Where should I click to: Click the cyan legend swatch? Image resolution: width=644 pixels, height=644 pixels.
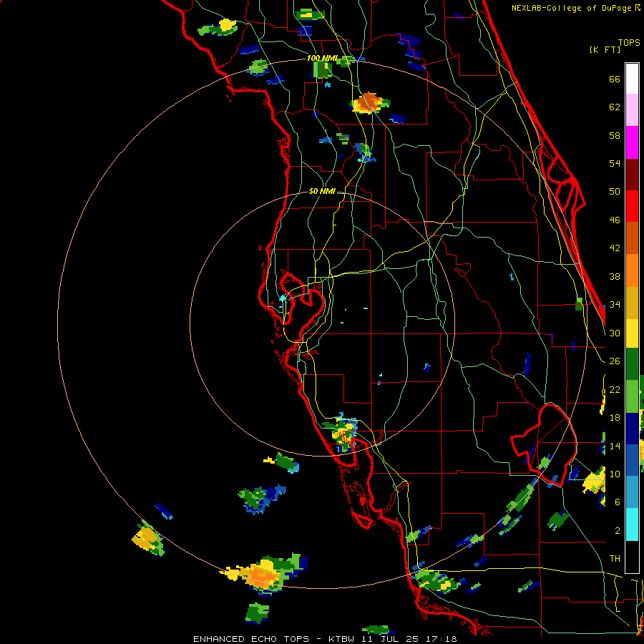click(x=632, y=525)
